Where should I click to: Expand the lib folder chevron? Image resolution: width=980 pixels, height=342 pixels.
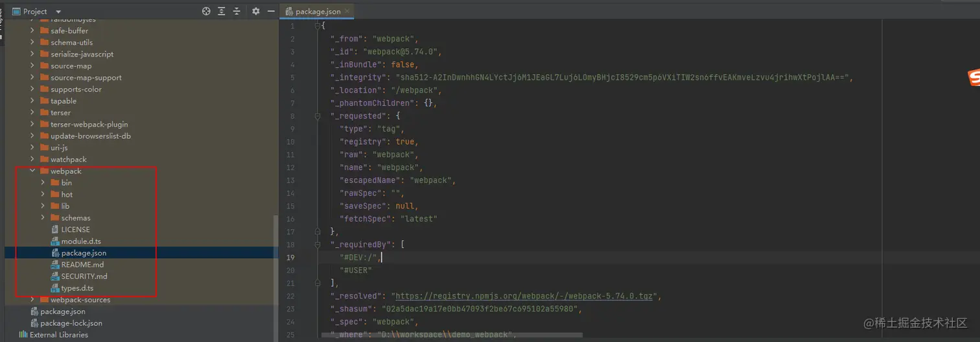click(x=43, y=206)
